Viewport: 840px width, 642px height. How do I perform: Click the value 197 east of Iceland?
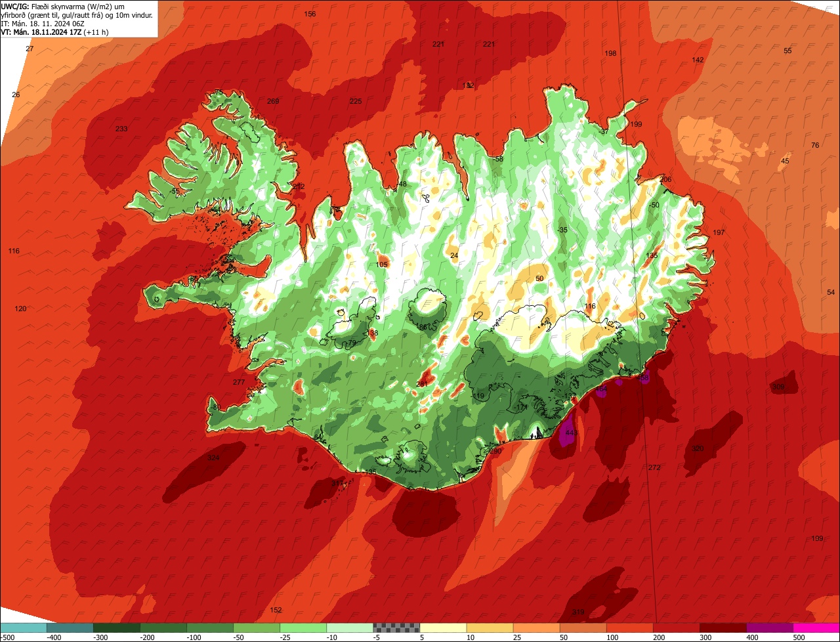(719, 233)
